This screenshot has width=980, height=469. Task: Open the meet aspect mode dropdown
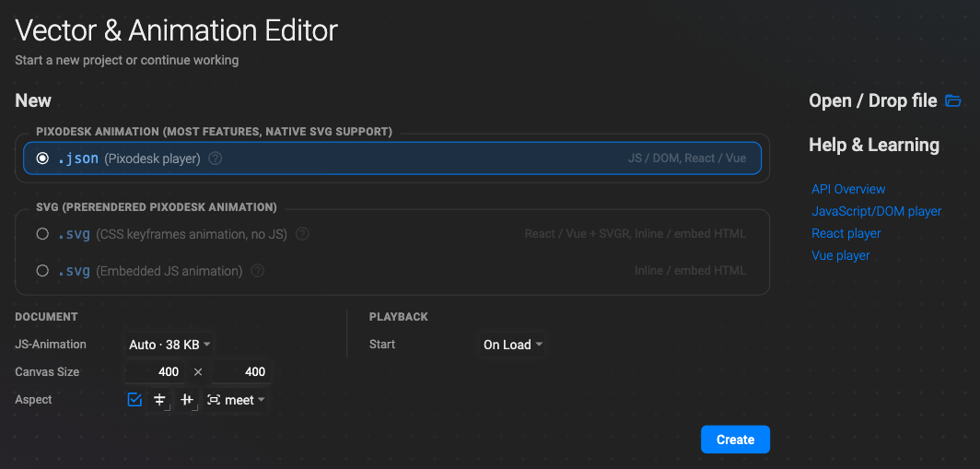point(236,400)
